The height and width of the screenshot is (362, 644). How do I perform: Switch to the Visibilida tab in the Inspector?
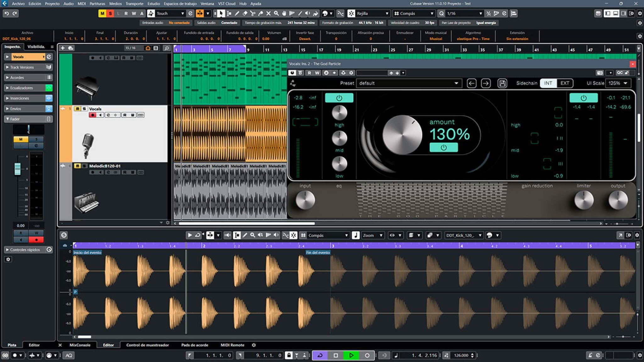click(36, 46)
